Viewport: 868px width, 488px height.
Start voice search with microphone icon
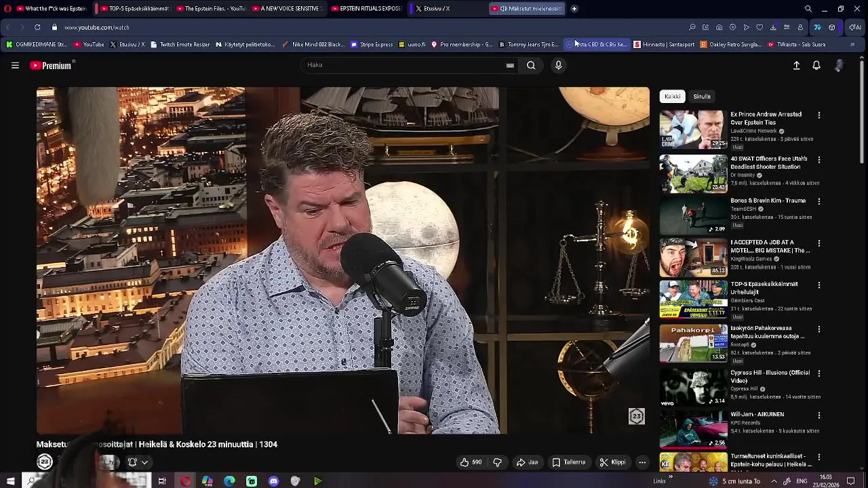(558, 65)
